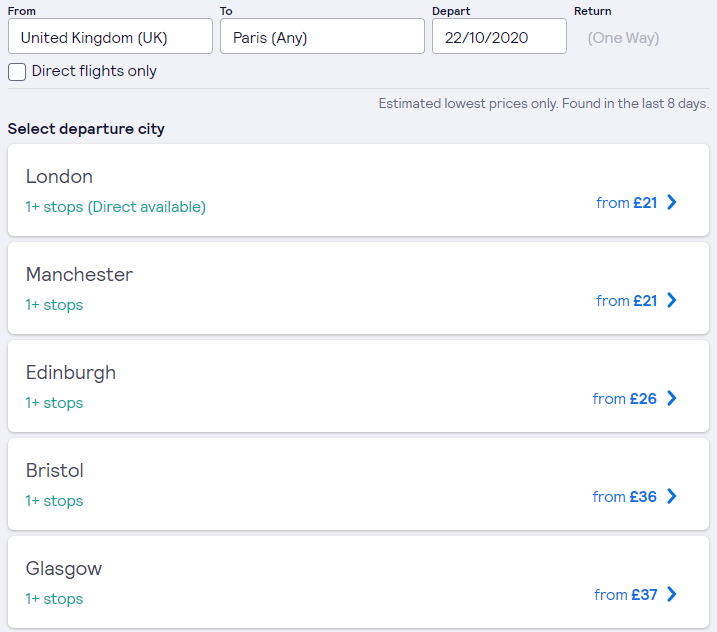Click the chevron arrow on Manchester row

pos(672,300)
